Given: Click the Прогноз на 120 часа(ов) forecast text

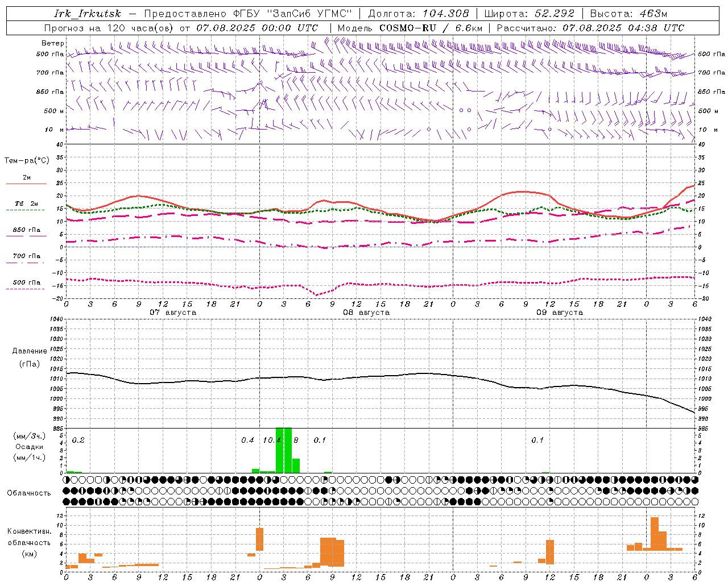Looking at the screenshot, I should pos(110,28).
